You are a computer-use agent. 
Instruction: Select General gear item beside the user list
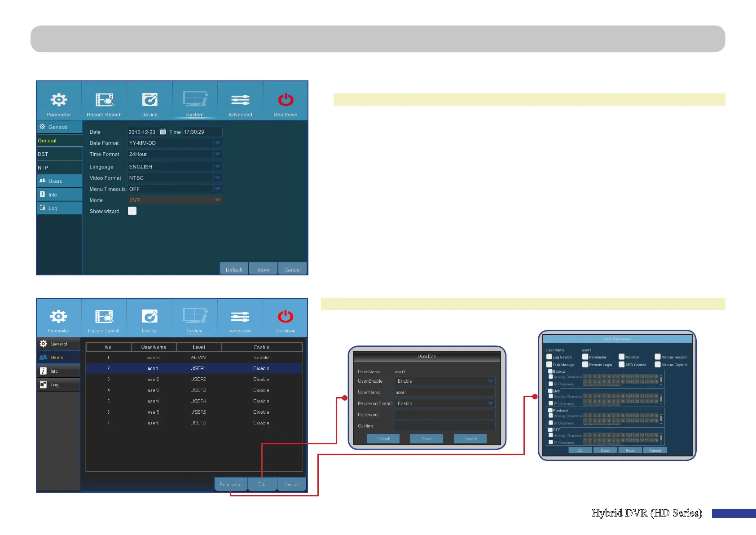click(58, 344)
